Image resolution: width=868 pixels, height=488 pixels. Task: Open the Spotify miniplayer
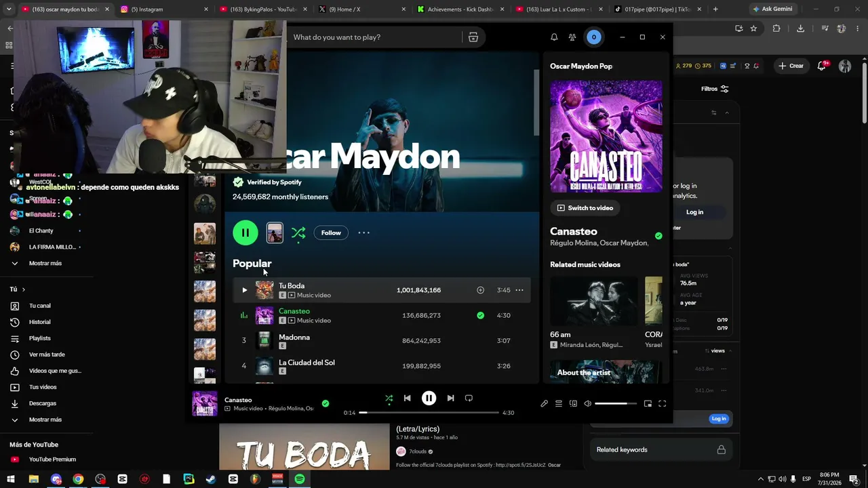click(648, 403)
